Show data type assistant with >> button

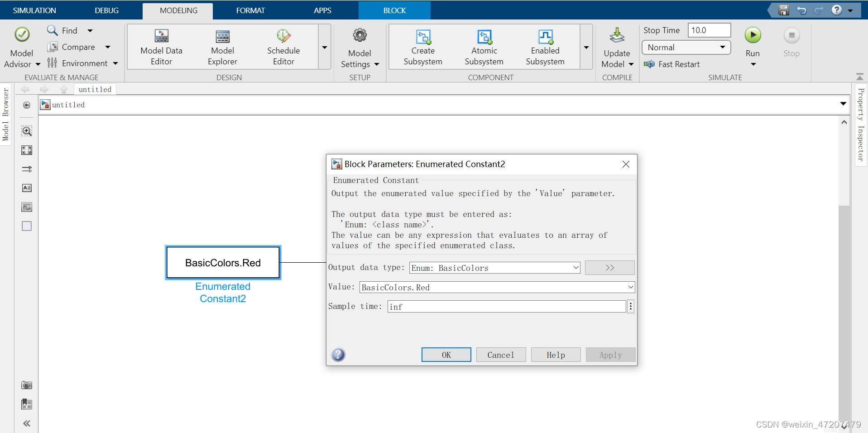coord(610,268)
